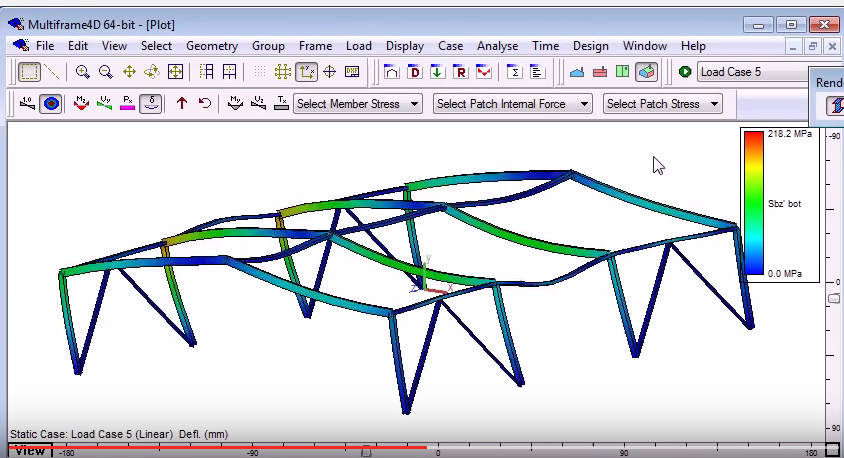This screenshot has width=844, height=458.
Task: Open Select Member Stress dropdown
Action: 357,103
